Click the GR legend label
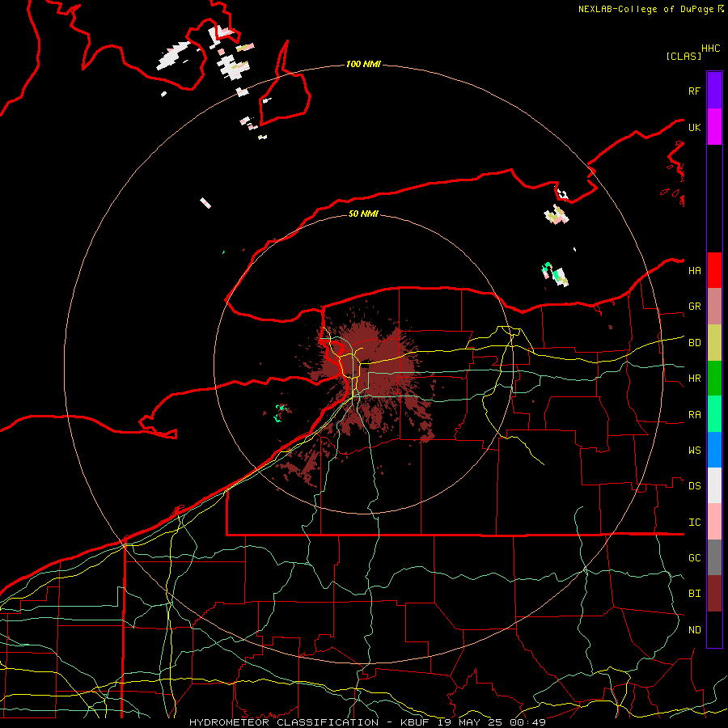 coord(694,307)
